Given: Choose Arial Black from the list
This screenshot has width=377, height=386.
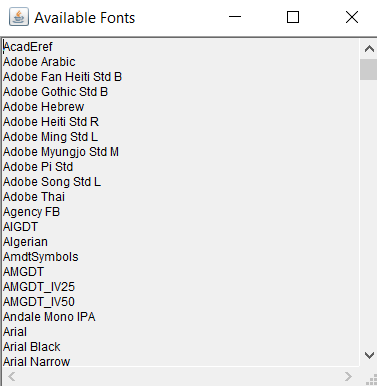Looking at the screenshot, I should click(x=31, y=347).
